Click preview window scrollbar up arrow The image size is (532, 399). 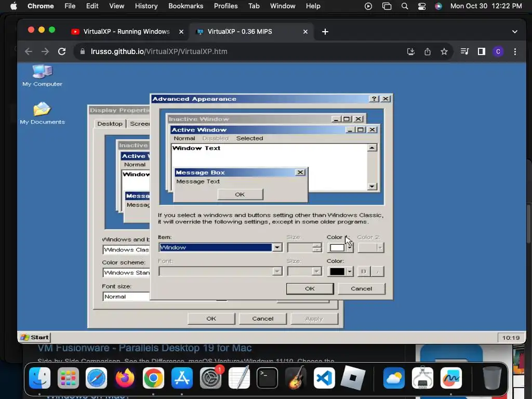[372, 148]
